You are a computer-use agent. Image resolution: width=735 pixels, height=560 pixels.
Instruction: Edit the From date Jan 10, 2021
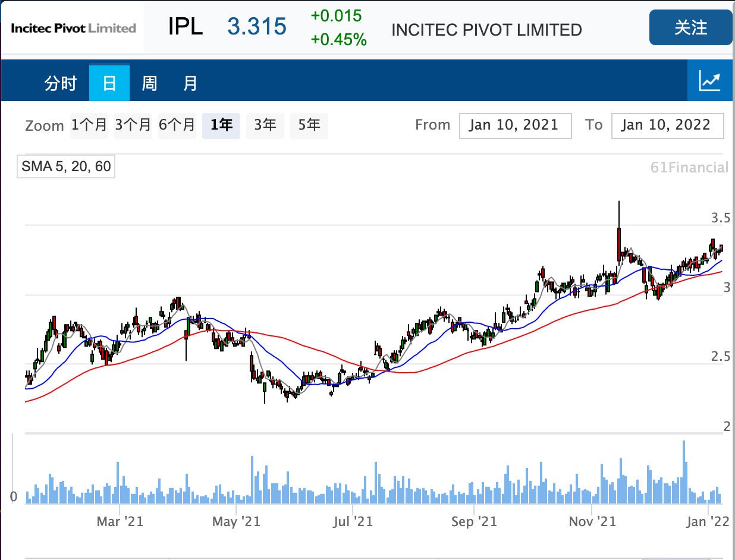coord(516,125)
